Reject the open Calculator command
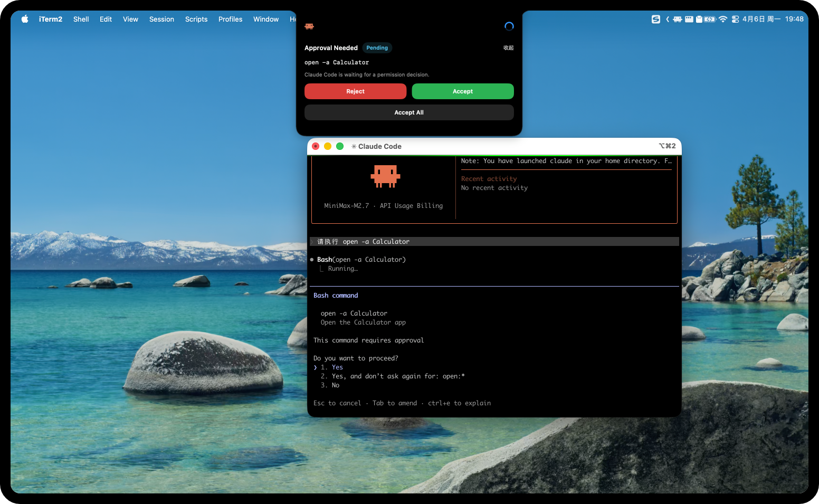The height and width of the screenshot is (504, 819). click(356, 91)
